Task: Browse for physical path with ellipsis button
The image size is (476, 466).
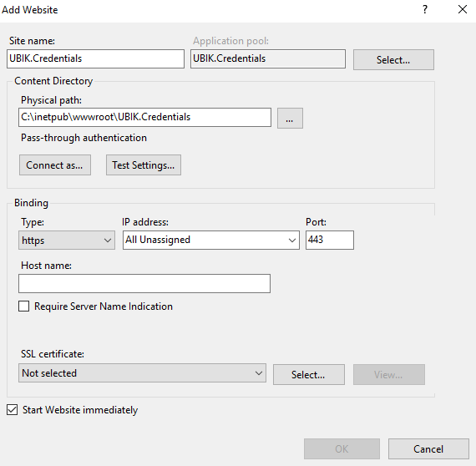Action: click(x=290, y=118)
